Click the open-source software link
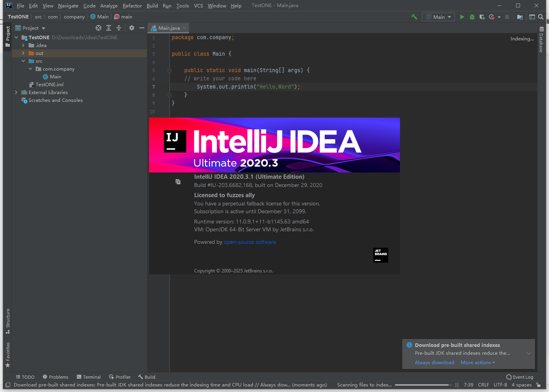 pos(250,242)
